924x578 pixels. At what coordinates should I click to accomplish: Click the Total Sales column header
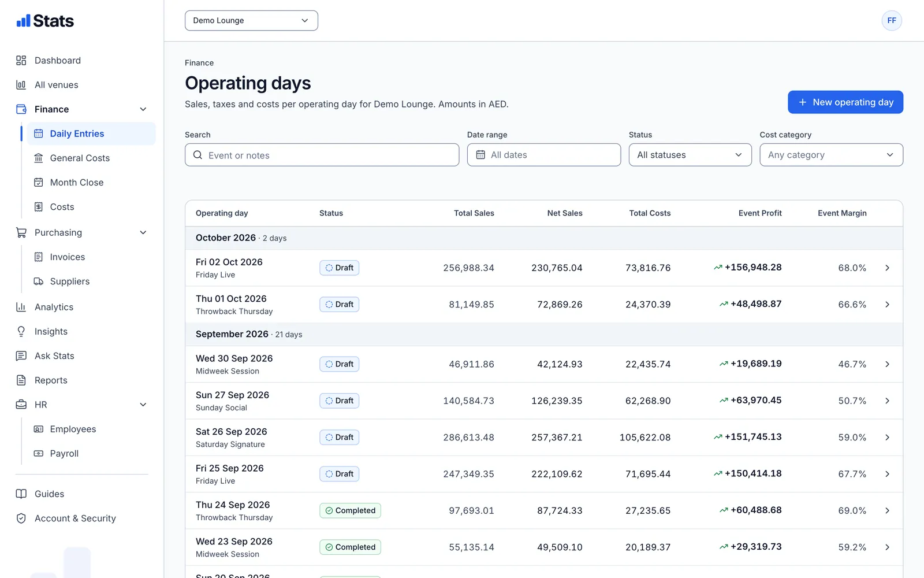click(x=474, y=213)
